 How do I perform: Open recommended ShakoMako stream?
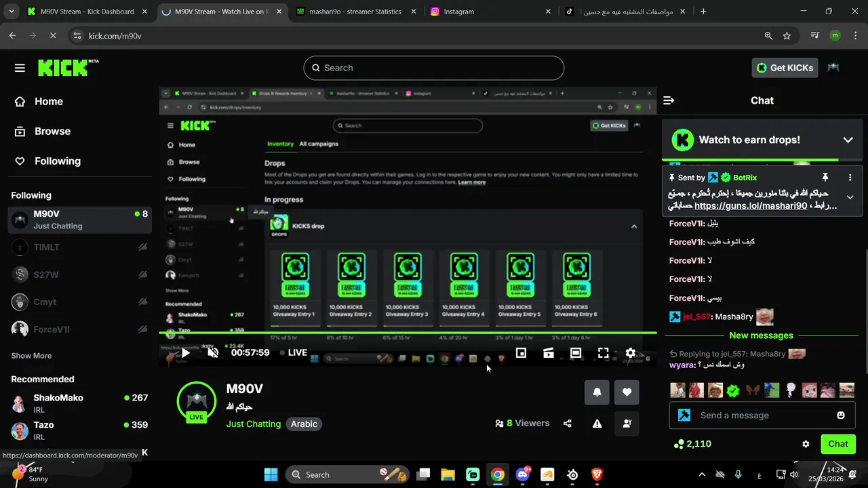click(x=80, y=403)
